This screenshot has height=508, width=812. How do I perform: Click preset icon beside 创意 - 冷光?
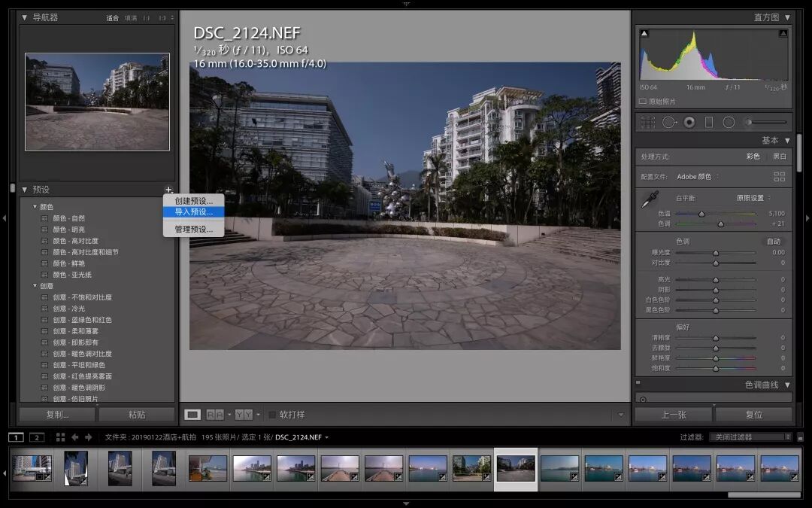(44, 309)
